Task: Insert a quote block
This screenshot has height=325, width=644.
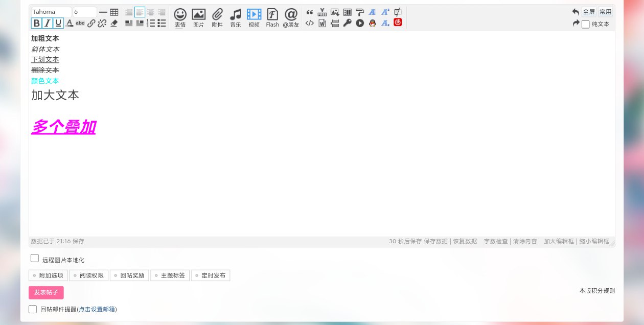Action: [x=309, y=12]
